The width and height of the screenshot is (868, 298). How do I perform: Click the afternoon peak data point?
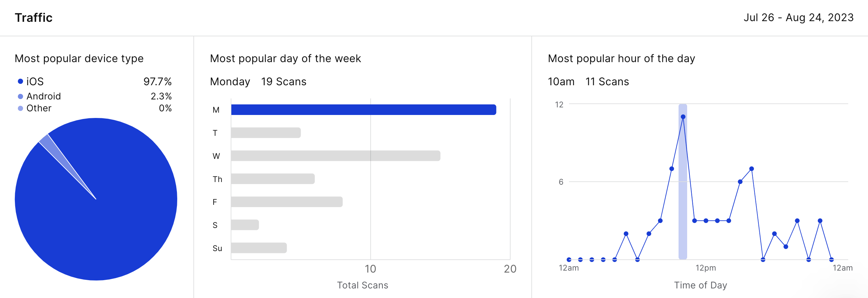751,169
